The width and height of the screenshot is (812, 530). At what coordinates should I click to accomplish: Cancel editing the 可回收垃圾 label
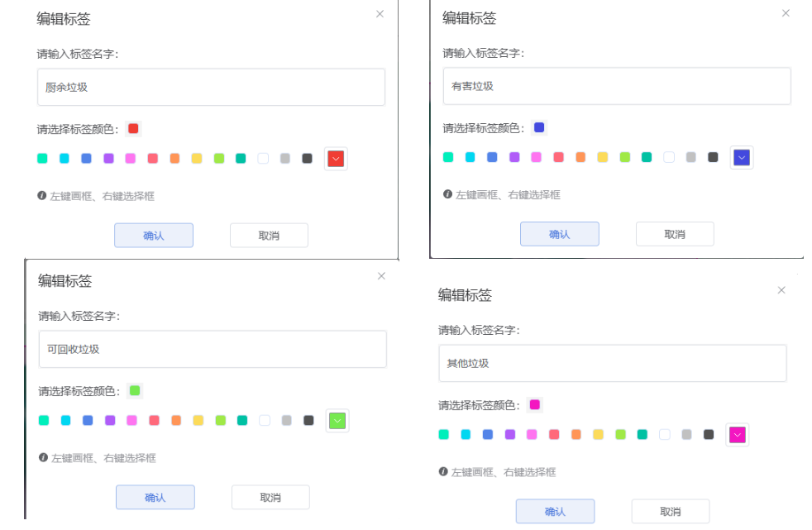270,498
